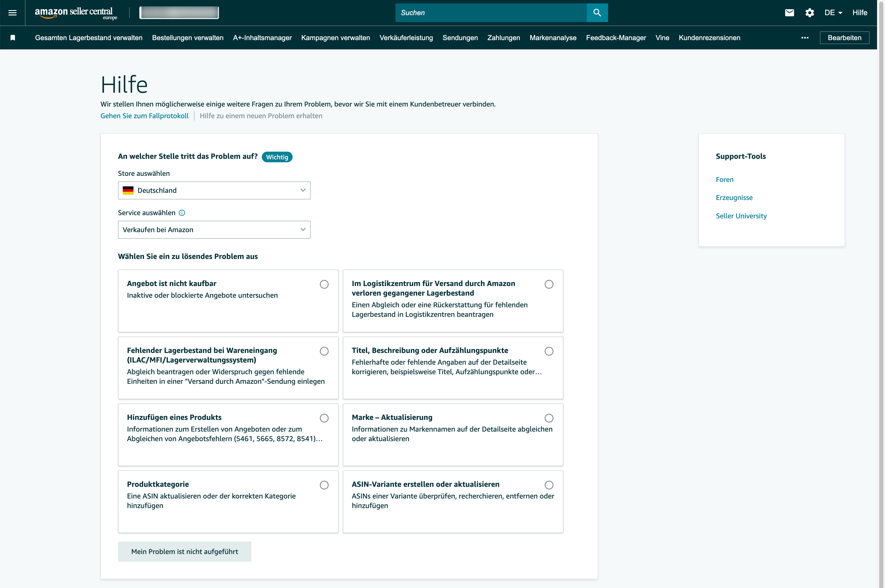885x588 pixels.
Task: Click the bookmark icon in navigation bar
Action: click(x=13, y=37)
